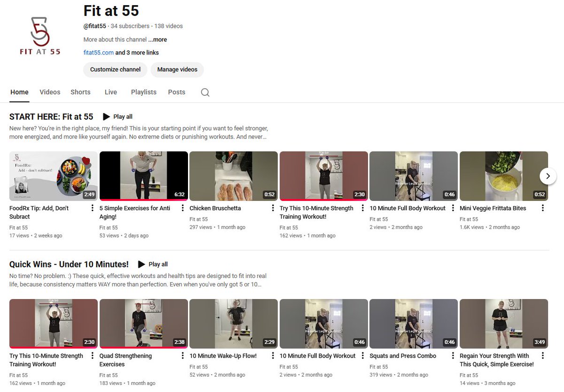Open more options for FoodRx Tip video
The height and width of the screenshot is (392, 564).
[92, 208]
